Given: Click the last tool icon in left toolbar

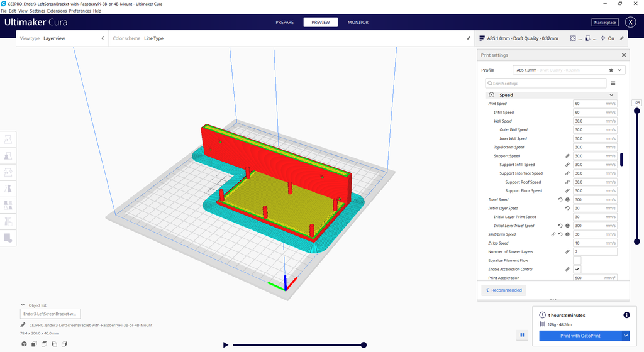Looking at the screenshot, I should tap(8, 238).
